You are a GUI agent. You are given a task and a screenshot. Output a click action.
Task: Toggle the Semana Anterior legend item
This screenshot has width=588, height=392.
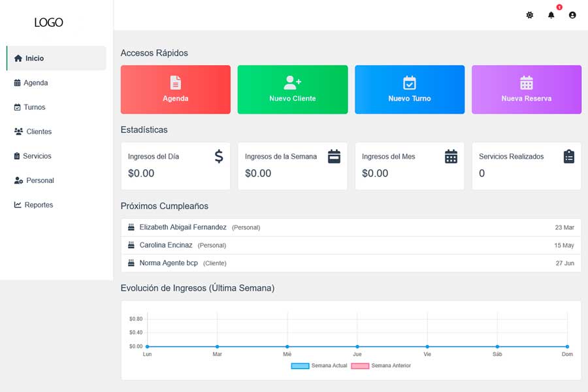click(x=382, y=365)
